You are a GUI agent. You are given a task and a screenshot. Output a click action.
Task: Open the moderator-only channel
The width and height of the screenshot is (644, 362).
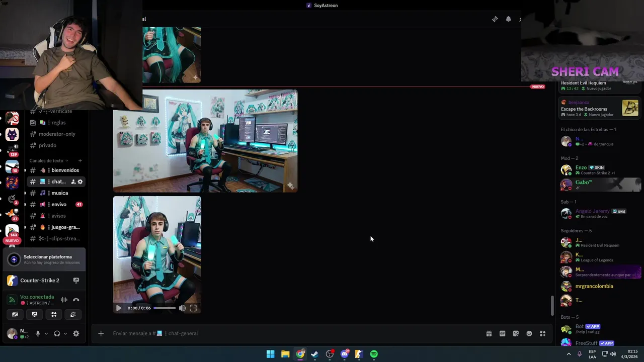coord(55,134)
